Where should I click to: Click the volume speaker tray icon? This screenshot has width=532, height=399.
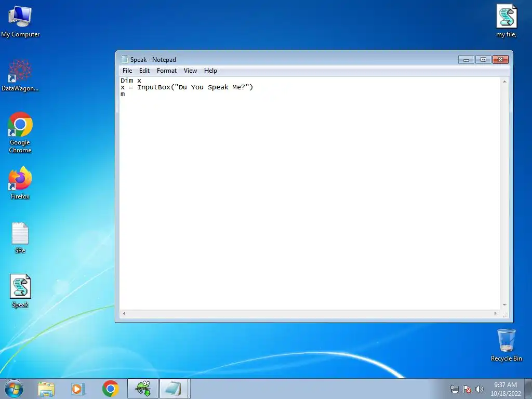coord(480,389)
